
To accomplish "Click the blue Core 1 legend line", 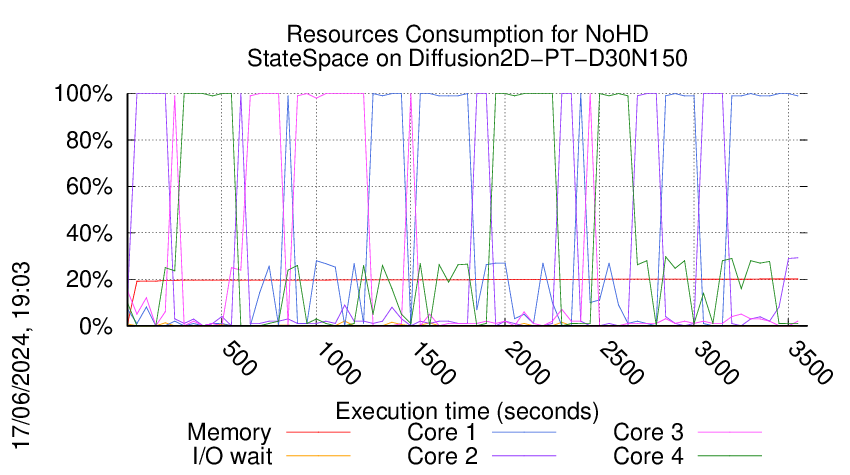I will coord(524,433).
